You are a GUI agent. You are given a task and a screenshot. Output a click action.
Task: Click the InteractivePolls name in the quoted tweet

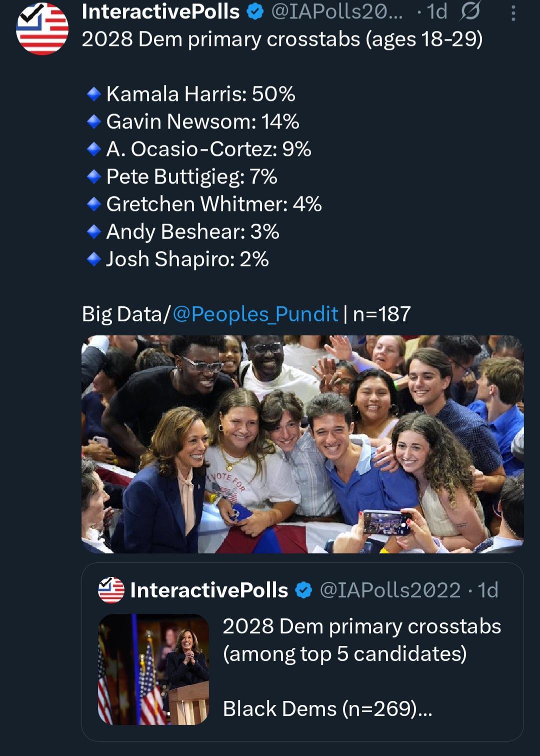tap(209, 590)
